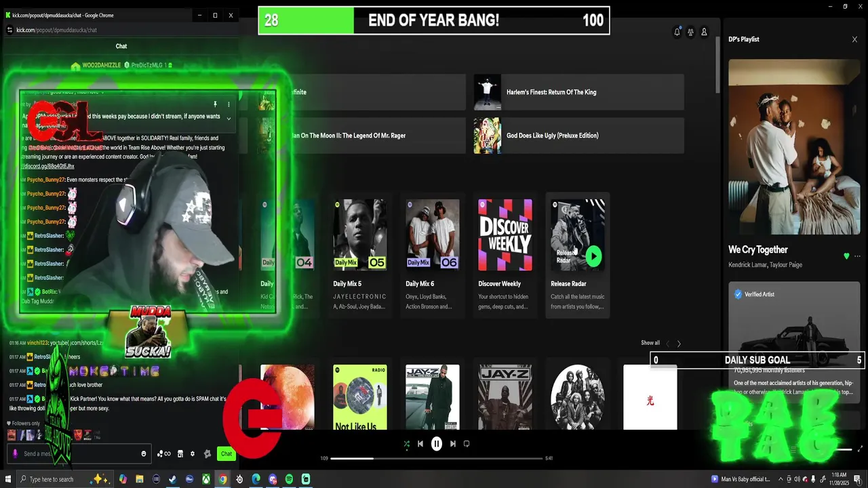
Task: Expand the pinned chat message chevron
Action: pos(229,119)
